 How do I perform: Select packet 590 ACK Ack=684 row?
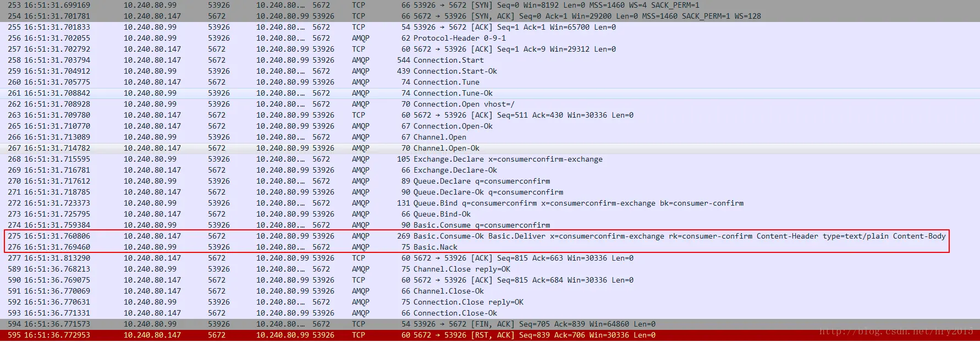click(490, 280)
